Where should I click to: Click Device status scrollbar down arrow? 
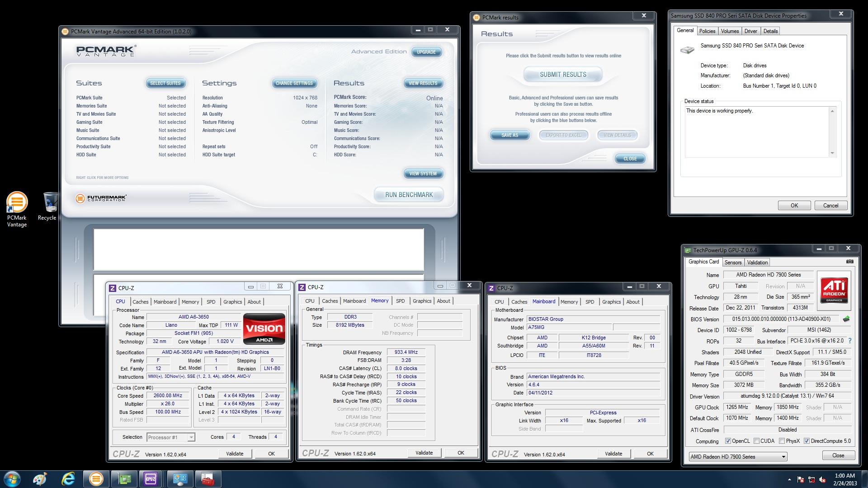(x=832, y=153)
